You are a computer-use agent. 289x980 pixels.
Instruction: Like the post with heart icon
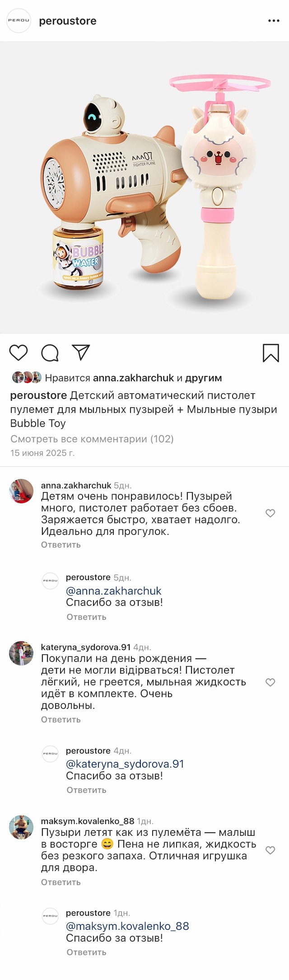tap(19, 352)
